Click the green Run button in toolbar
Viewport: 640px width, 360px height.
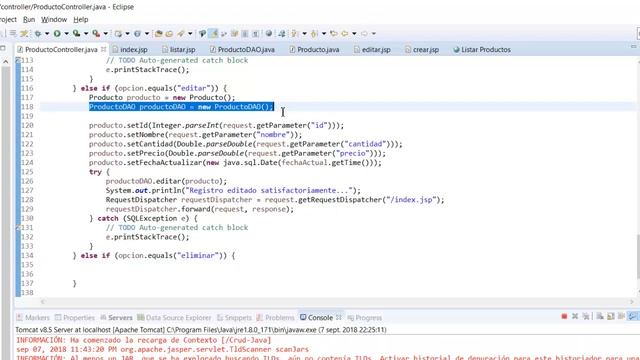57,33
